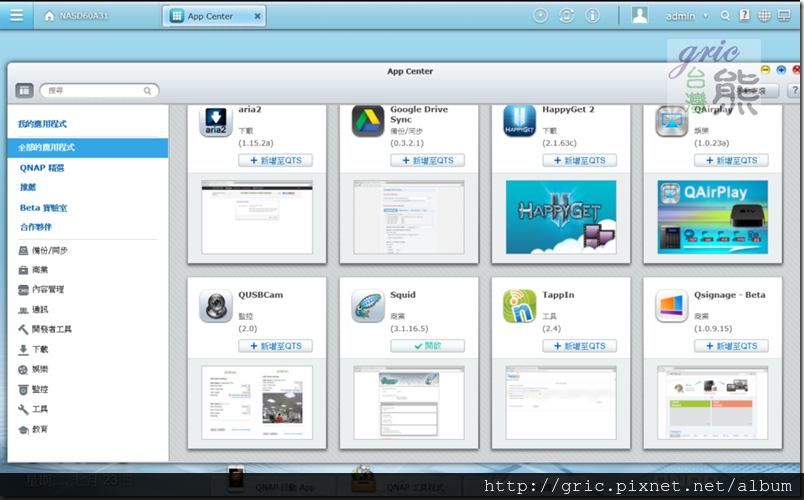Click the Google Drive Sync app icon
The height and width of the screenshot is (500, 804).
click(x=368, y=121)
